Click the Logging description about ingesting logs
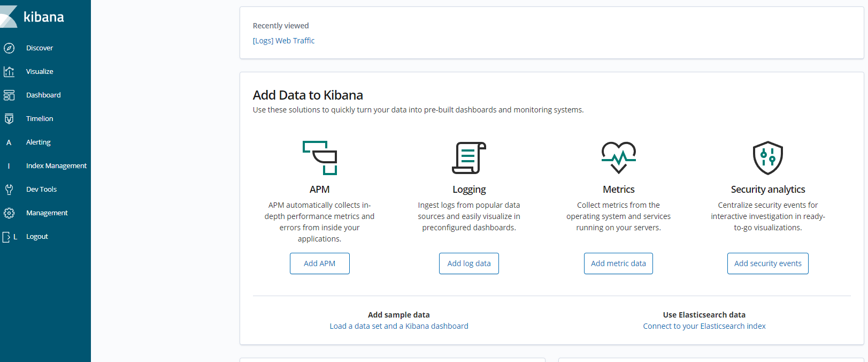 469,216
